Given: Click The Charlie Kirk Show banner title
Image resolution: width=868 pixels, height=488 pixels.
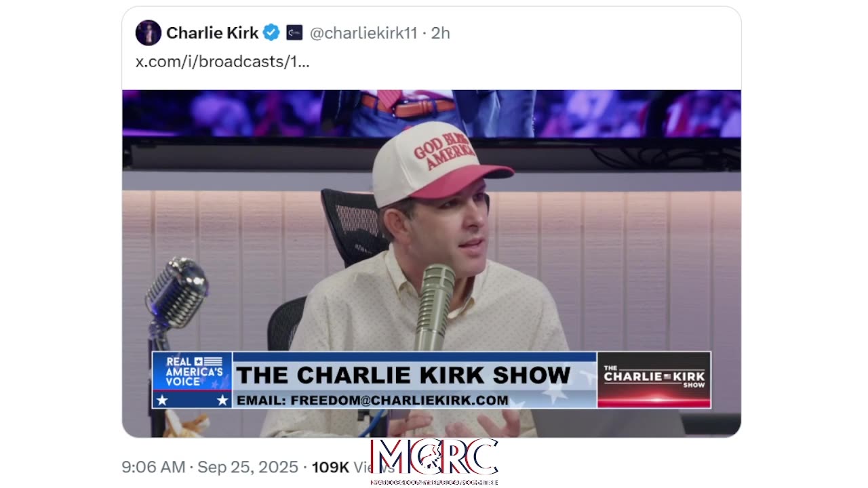Looking at the screenshot, I should [403, 374].
